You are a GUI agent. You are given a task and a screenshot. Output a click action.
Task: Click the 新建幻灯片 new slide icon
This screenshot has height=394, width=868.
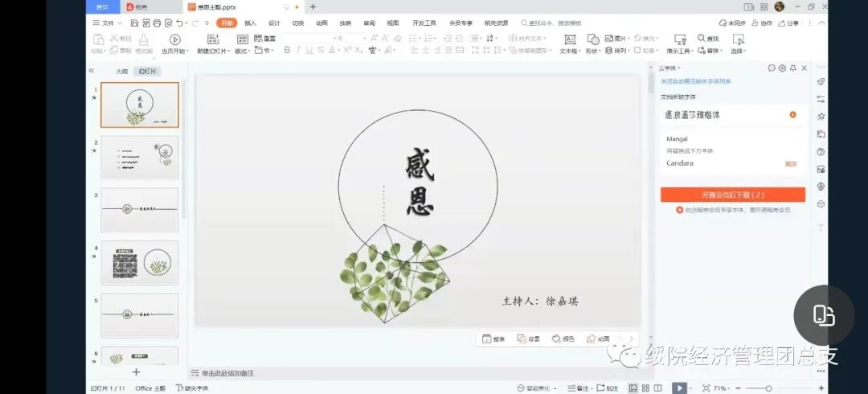pos(213,39)
